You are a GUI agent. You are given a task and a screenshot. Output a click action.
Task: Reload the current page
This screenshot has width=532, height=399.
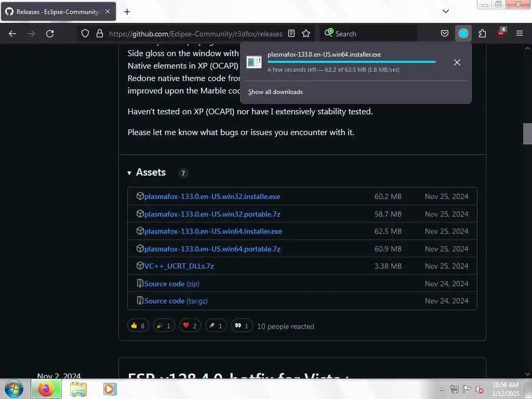[x=50, y=34]
